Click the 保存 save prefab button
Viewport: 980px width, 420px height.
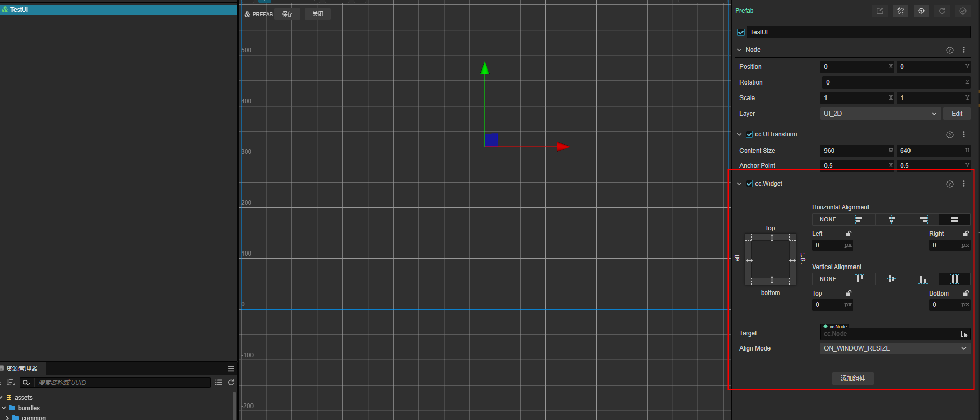(287, 14)
